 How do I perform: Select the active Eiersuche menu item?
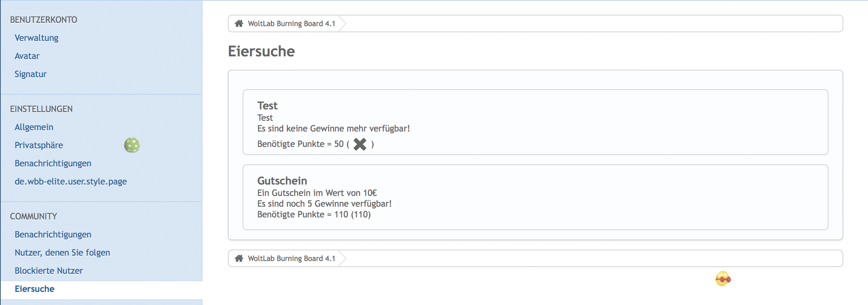[35, 289]
